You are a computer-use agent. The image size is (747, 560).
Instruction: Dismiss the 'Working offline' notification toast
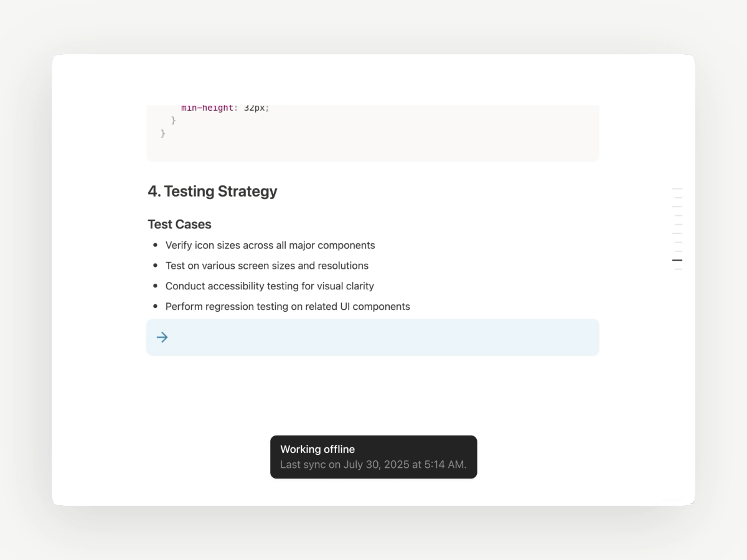373,457
